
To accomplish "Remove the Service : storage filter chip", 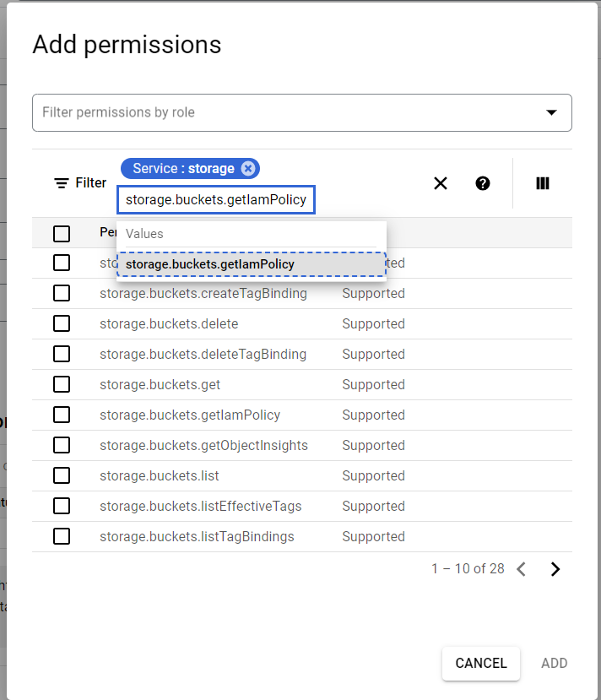I will coord(248,168).
